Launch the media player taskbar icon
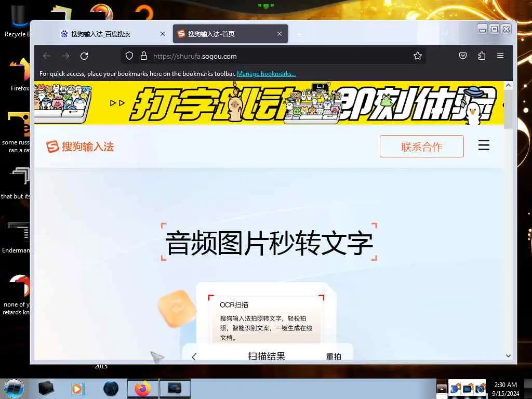Image resolution: width=532 pixels, height=399 pixels. tap(77, 389)
